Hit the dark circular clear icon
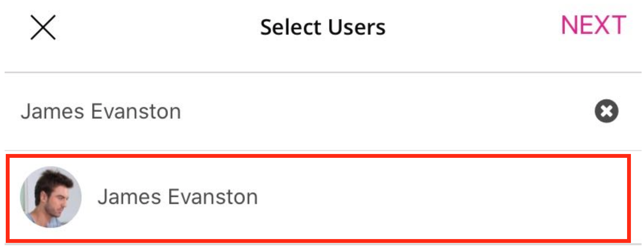Viewport: 644px width, 251px height. tap(606, 111)
